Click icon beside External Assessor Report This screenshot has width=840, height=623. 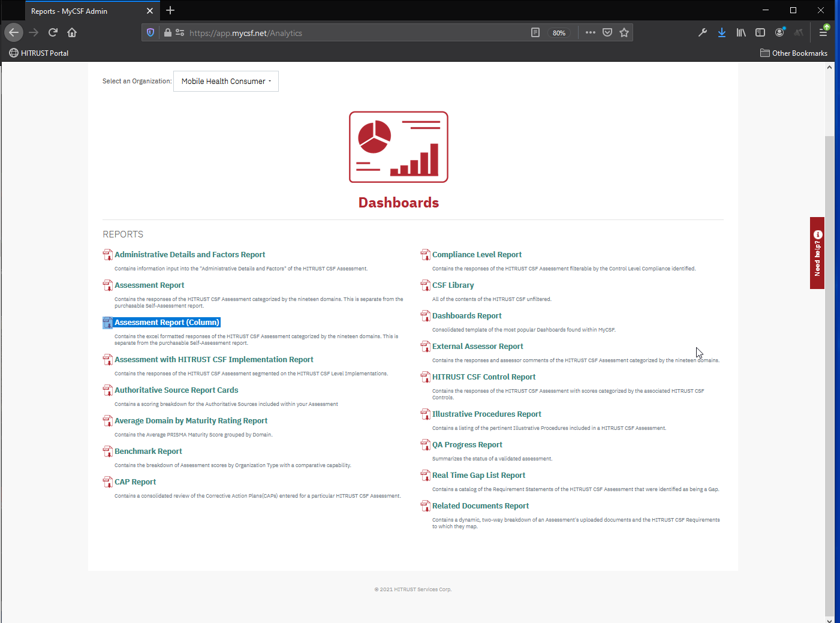click(426, 347)
